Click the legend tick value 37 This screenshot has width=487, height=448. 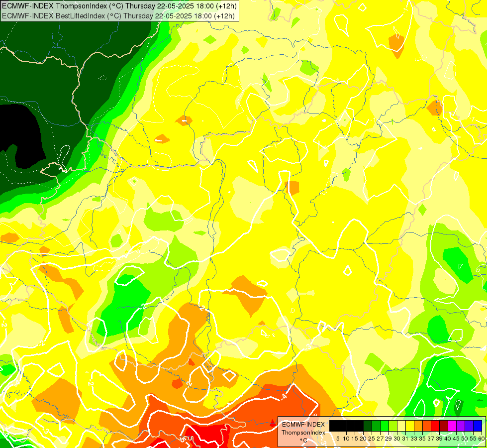(x=431, y=439)
